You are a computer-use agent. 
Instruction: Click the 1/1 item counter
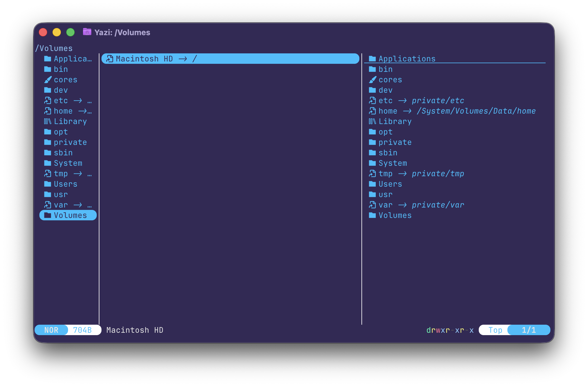pyautogui.click(x=529, y=330)
